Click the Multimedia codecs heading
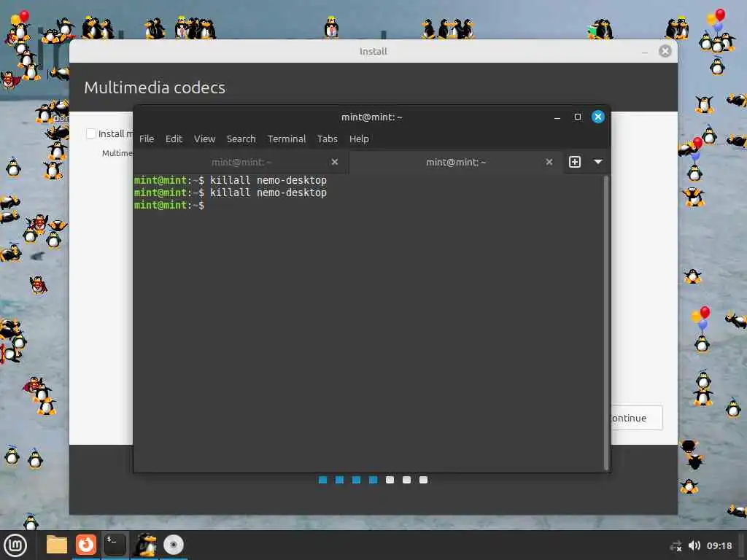747x560 pixels. pos(155,87)
